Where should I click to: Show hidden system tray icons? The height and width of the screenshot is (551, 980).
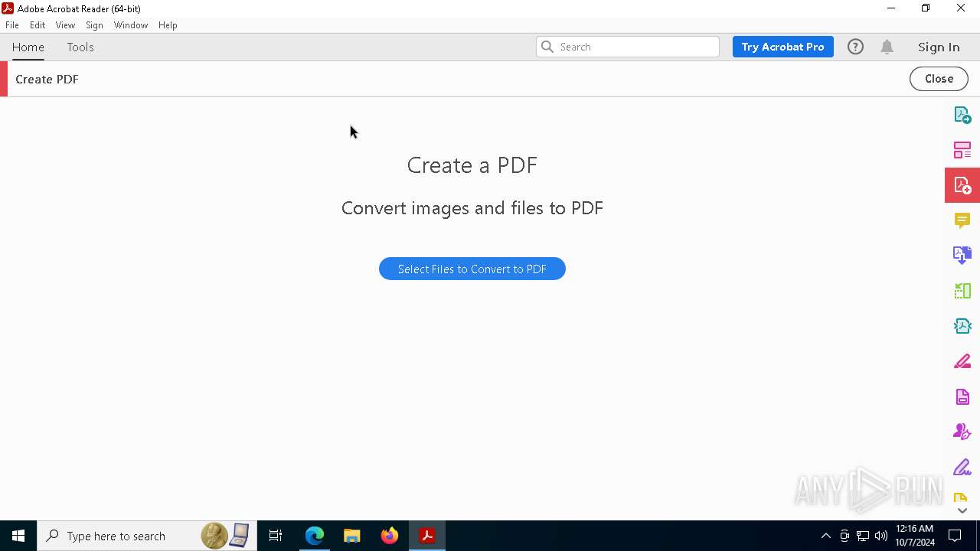(825, 536)
